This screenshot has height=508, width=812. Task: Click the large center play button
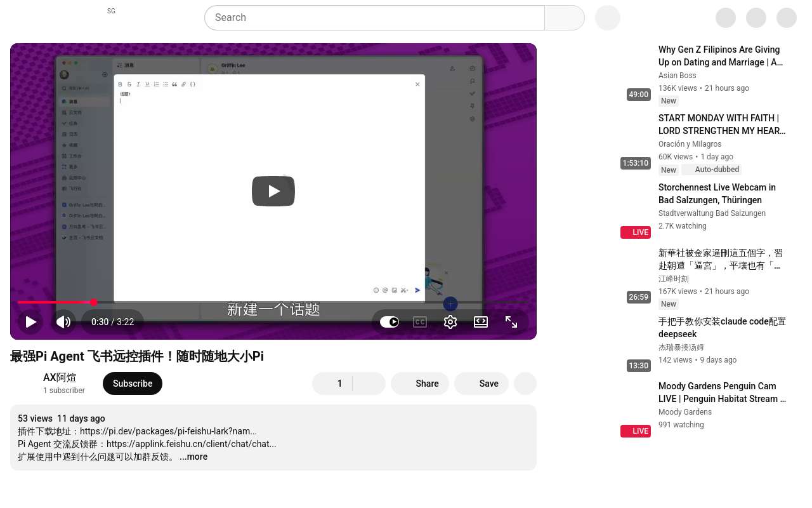(273, 191)
